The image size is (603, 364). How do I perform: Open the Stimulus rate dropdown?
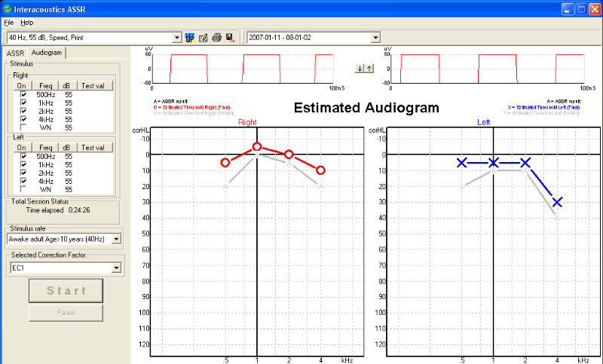[x=115, y=239]
